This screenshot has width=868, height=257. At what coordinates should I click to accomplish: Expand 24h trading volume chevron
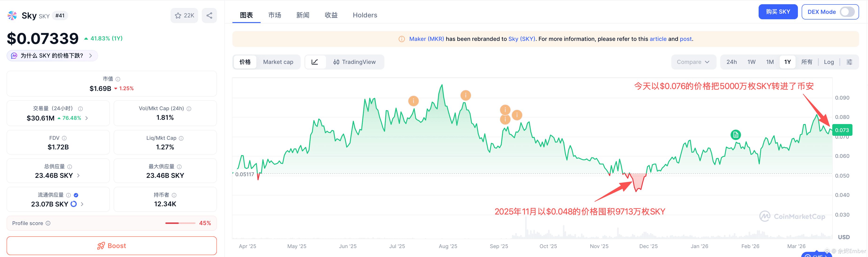[x=87, y=118]
